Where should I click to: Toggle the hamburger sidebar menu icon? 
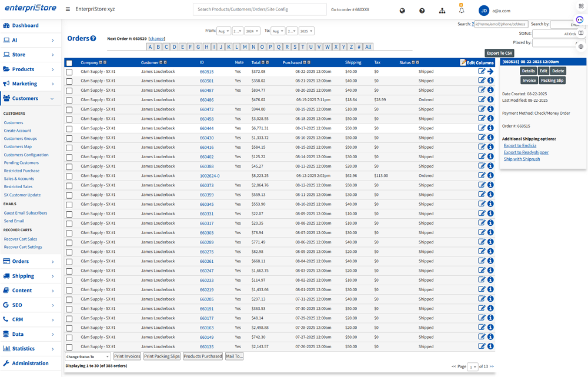pos(68,9)
